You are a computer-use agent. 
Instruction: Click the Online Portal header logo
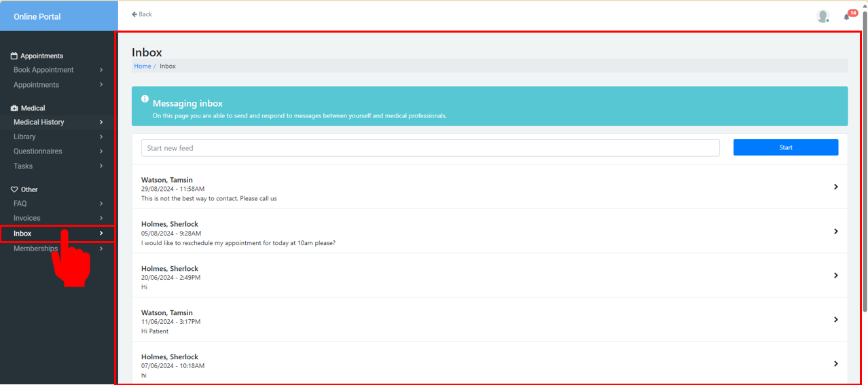[37, 16]
